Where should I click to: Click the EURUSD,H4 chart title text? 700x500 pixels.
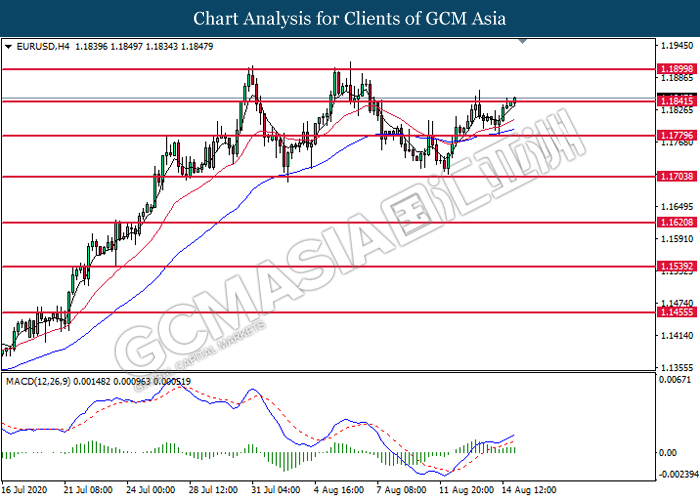[x=43, y=46]
